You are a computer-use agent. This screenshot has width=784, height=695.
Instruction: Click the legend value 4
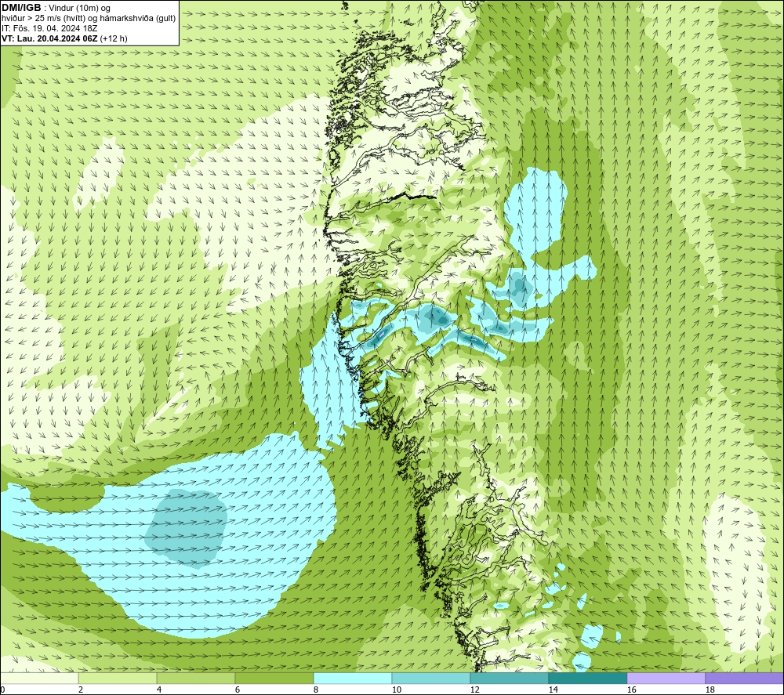159,690
